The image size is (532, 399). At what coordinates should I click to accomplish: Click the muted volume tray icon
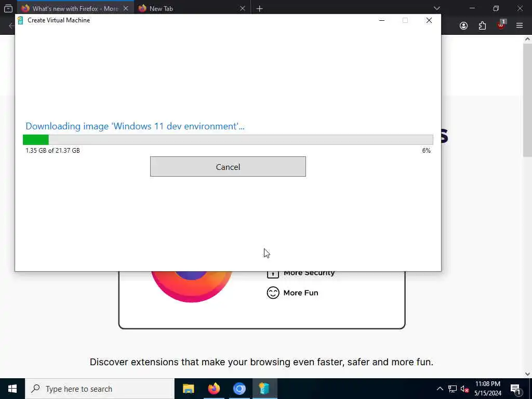coord(465,389)
